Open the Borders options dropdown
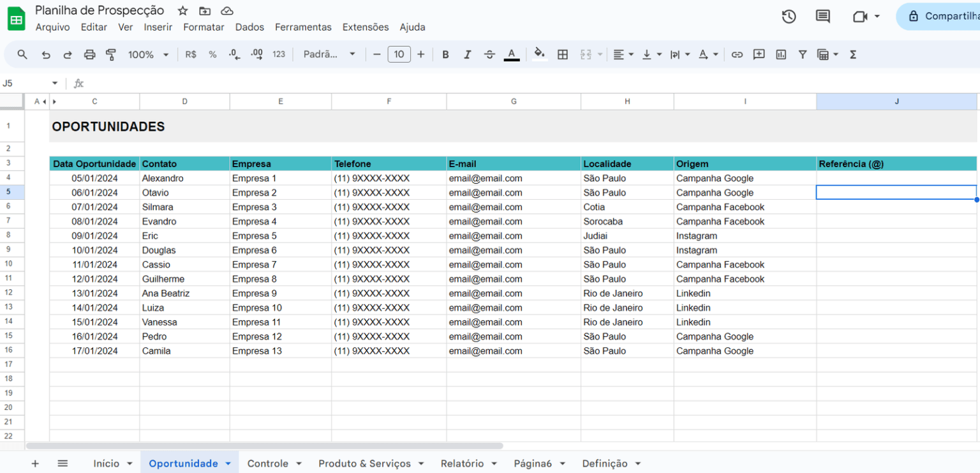Screen dimensions: 980x473 (562, 54)
